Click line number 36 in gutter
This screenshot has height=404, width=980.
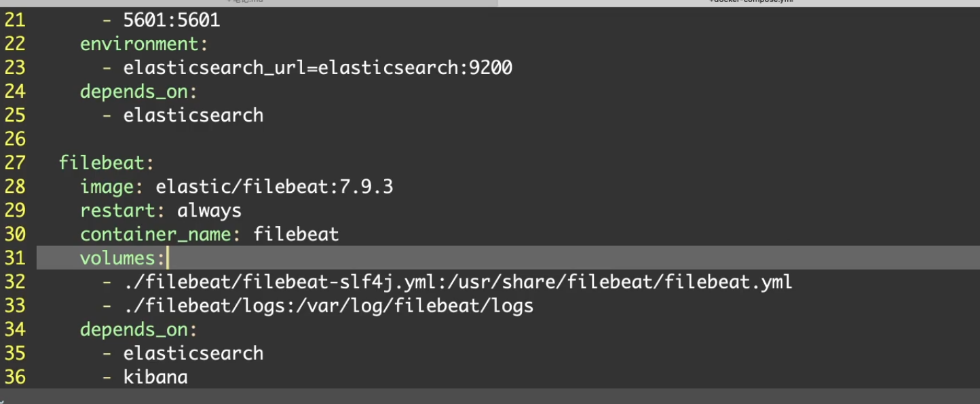click(x=15, y=377)
